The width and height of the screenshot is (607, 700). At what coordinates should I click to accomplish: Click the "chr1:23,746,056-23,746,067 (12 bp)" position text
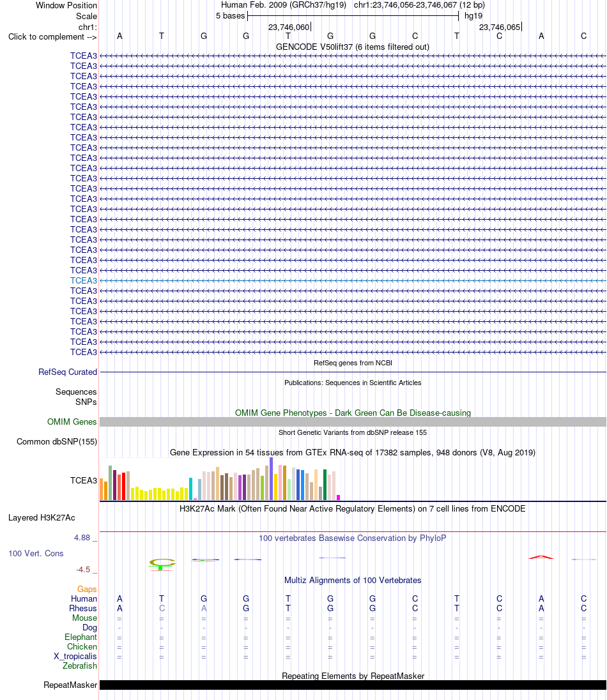[419, 5]
